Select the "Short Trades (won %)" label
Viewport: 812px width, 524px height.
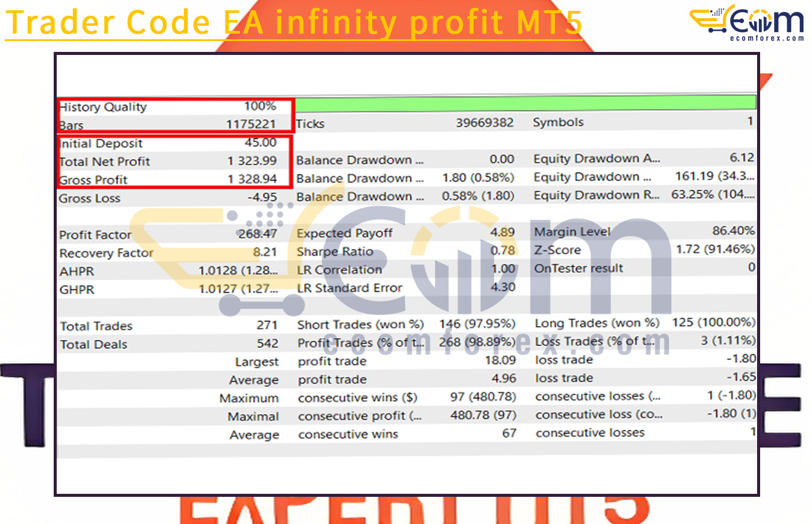tap(361, 325)
